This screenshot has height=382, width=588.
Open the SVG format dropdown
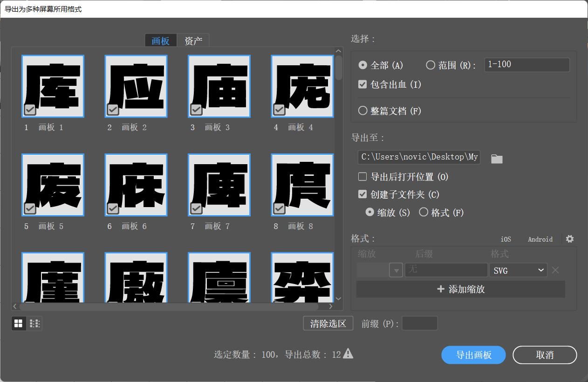pos(518,270)
